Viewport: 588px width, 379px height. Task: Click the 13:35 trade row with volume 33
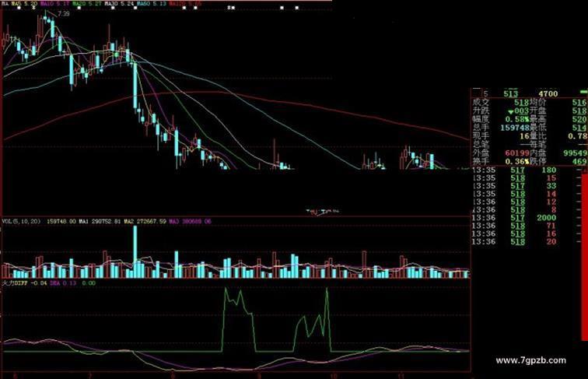(515, 186)
